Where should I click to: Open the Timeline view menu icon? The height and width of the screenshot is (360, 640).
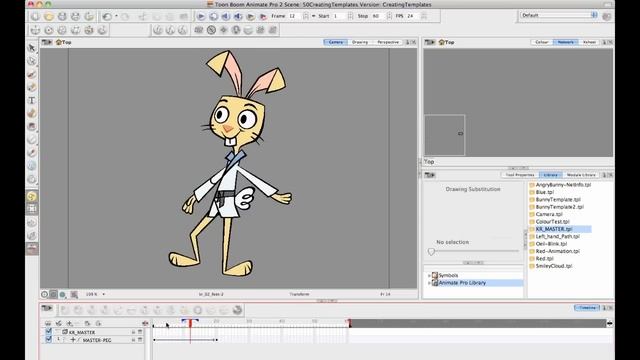(x=47, y=308)
